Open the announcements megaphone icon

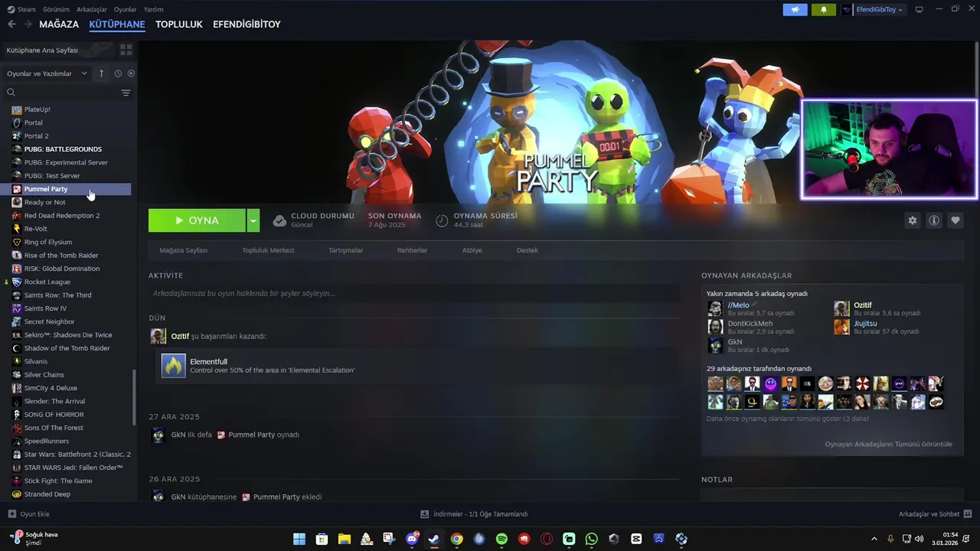click(795, 9)
